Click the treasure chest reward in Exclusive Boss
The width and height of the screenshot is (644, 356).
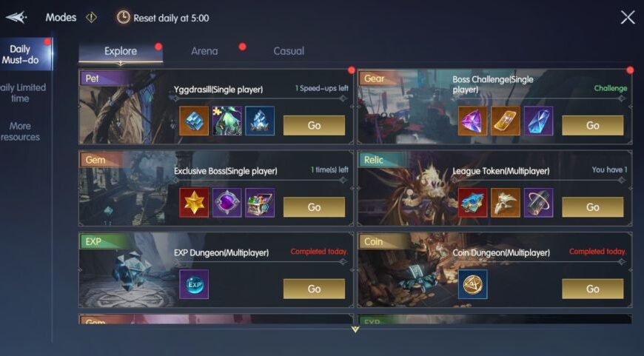pyautogui.click(x=260, y=203)
